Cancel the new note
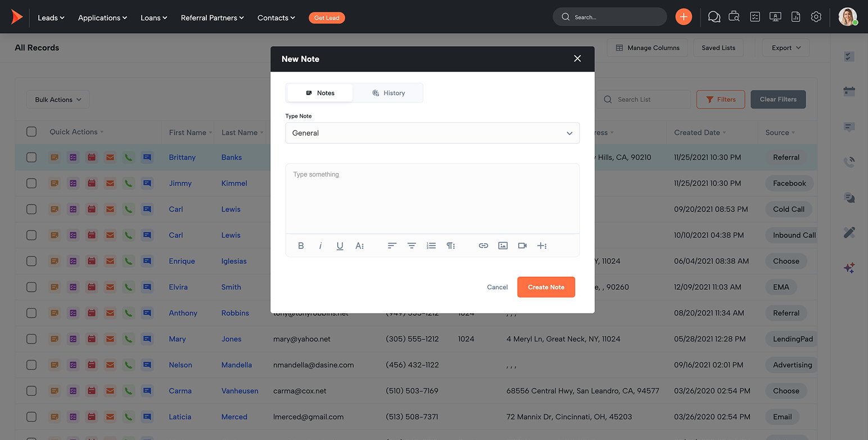This screenshot has height=440, width=868. point(498,287)
